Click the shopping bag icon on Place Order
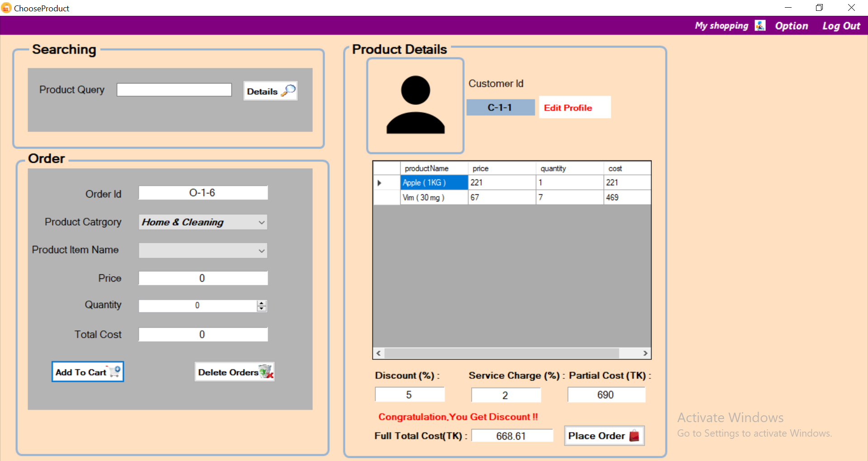 tap(634, 436)
